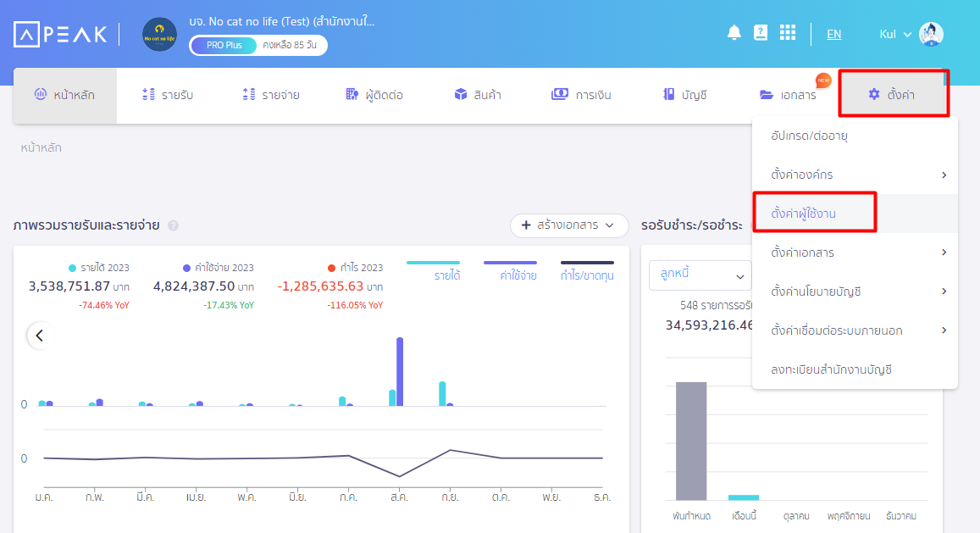This screenshot has height=533, width=980.
Task: Select ตั้งค่าเชื่อมต่อระบบภายนอก menu entry
Action: [855, 330]
